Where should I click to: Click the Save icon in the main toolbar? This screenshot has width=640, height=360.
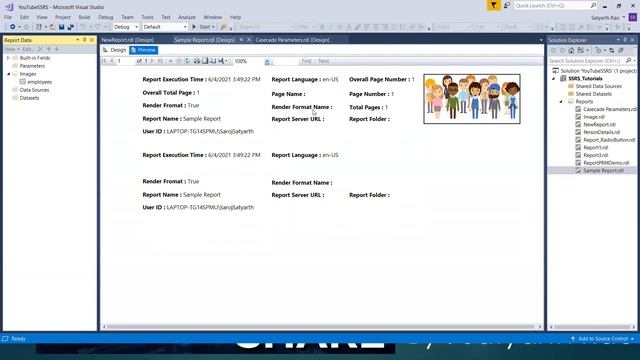click(61, 27)
